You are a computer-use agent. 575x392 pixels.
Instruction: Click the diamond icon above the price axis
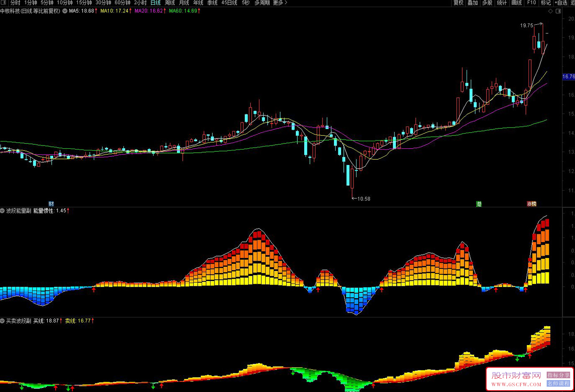pyautogui.click(x=550, y=11)
